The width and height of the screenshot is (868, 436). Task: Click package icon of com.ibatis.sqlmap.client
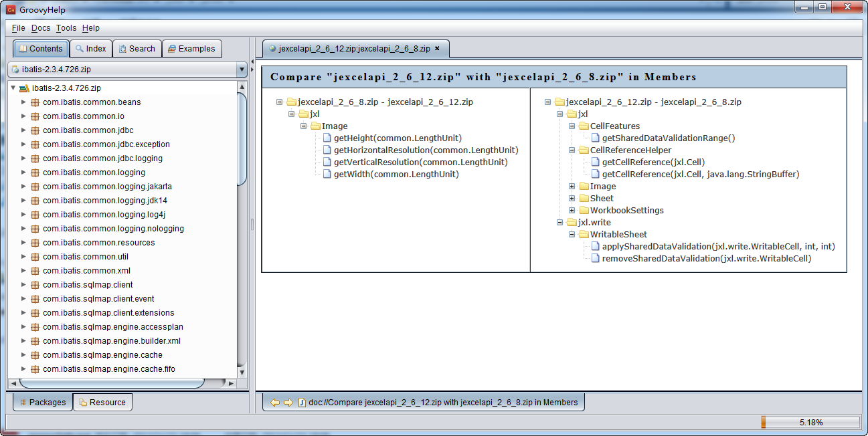(x=35, y=285)
